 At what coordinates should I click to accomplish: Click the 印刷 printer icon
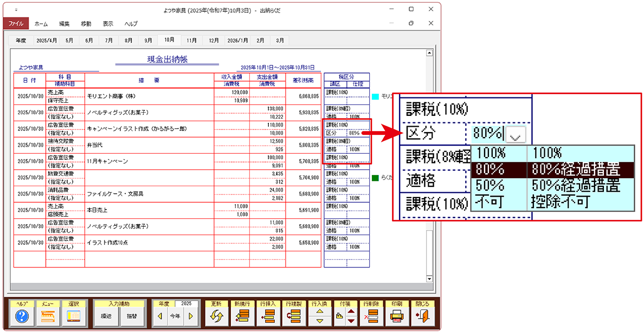click(x=396, y=316)
